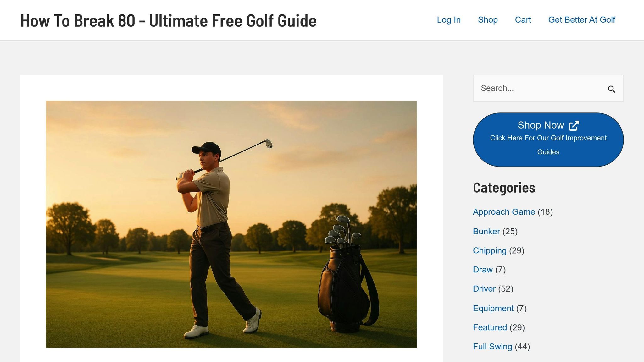Select the Chipping category link
This screenshot has height=362, width=644.
coord(490,250)
